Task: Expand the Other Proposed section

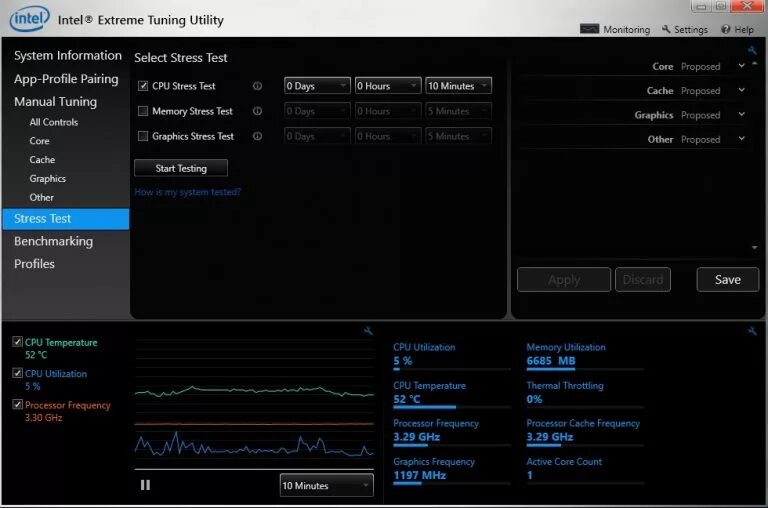Action: (x=742, y=139)
